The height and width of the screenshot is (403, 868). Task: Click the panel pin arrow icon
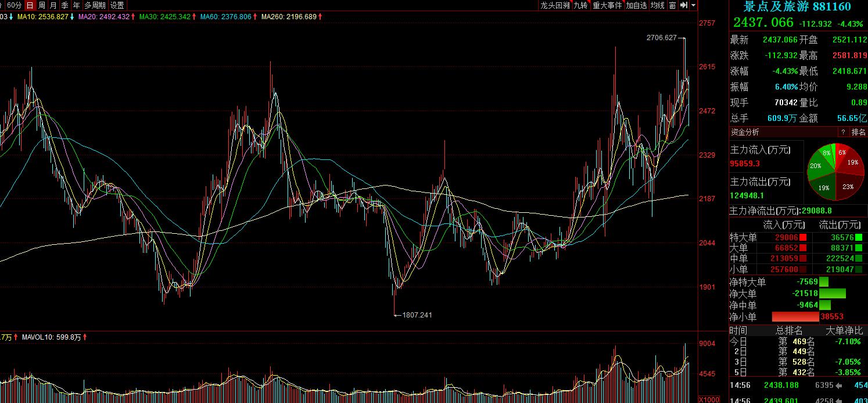pyautogui.click(x=684, y=5)
